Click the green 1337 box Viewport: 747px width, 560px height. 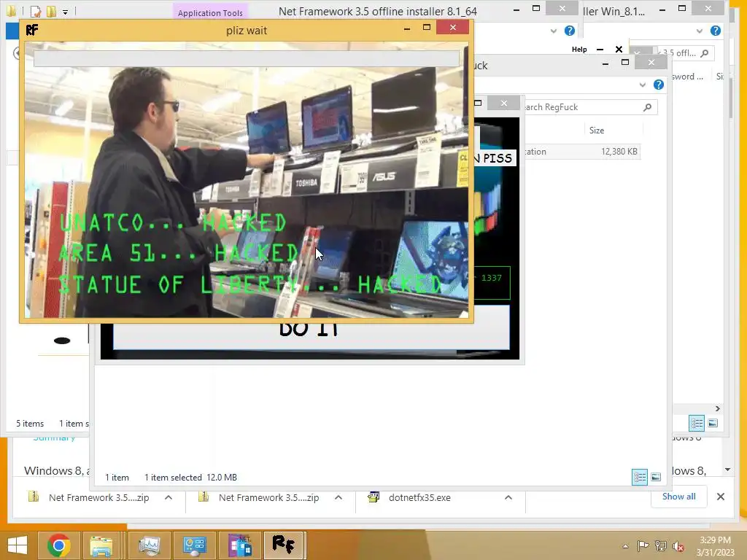pyautogui.click(x=491, y=282)
